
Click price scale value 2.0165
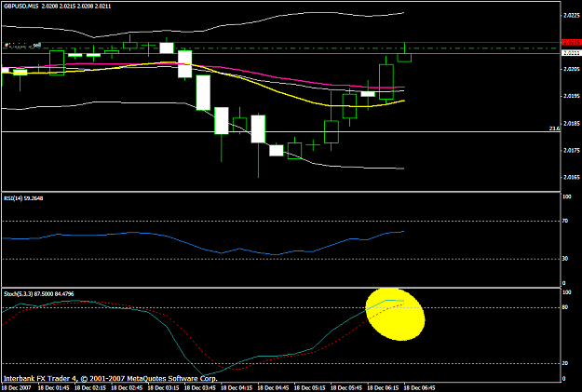(x=572, y=178)
